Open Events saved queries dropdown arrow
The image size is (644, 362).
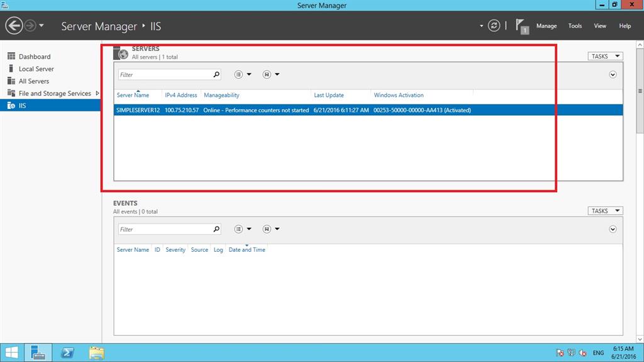click(x=277, y=229)
